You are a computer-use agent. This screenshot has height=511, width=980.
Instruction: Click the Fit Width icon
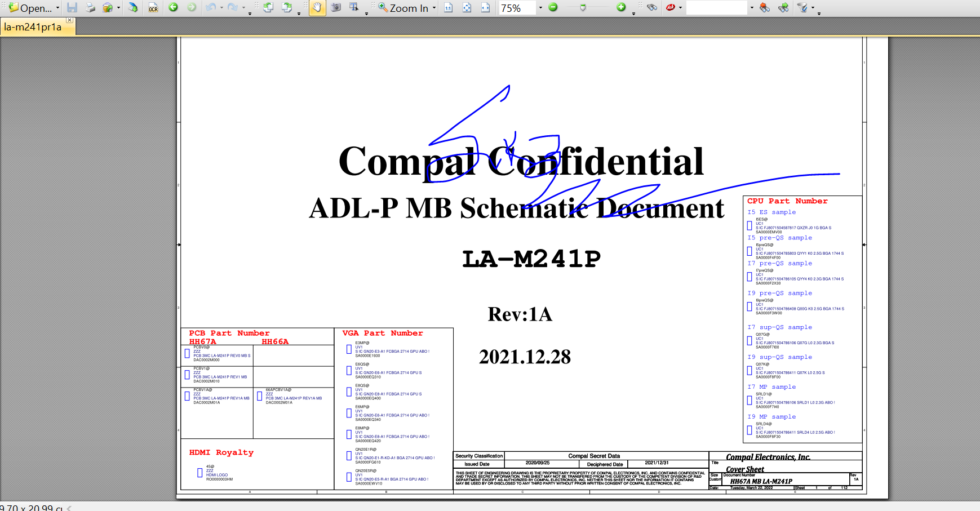pos(486,8)
